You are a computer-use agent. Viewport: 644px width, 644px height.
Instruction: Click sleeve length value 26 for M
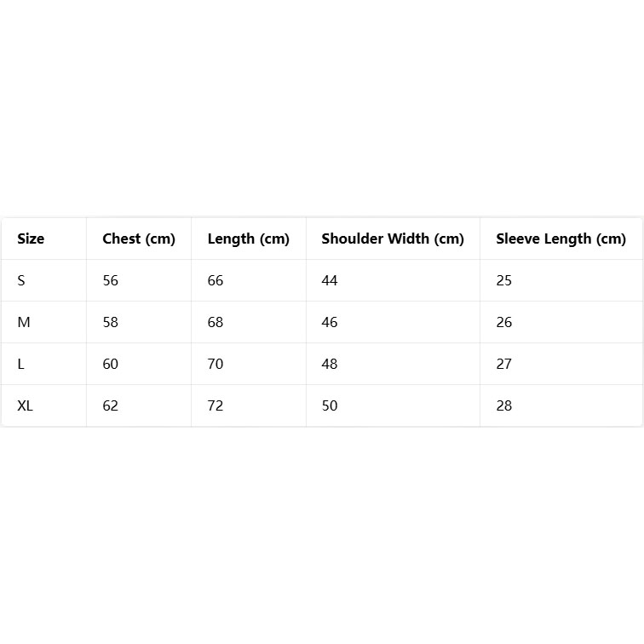pyautogui.click(x=504, y=322)
